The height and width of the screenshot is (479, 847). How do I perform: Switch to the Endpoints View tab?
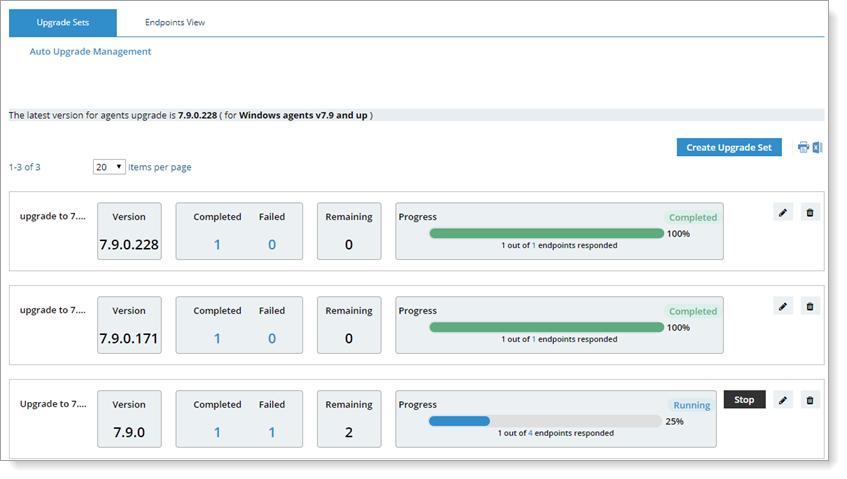click(x=174, y=22)
